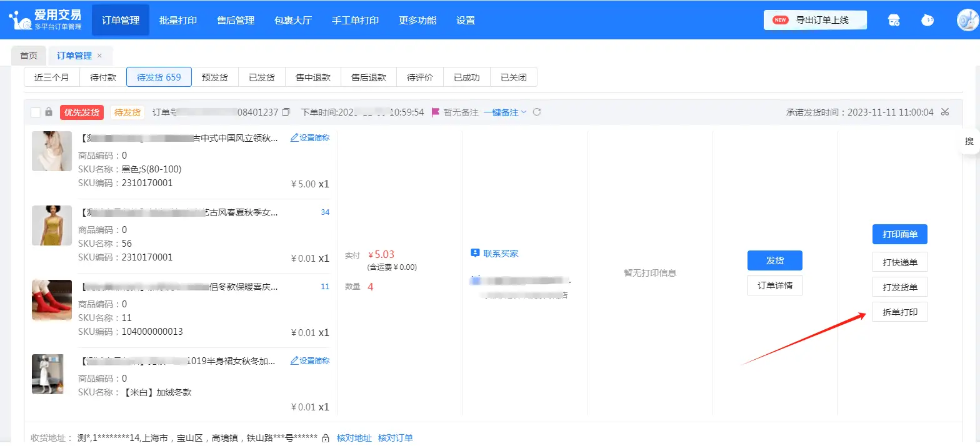Click the 打快递单 button
Viewport: 980px width, 446px height.
(x=900, y=262)
